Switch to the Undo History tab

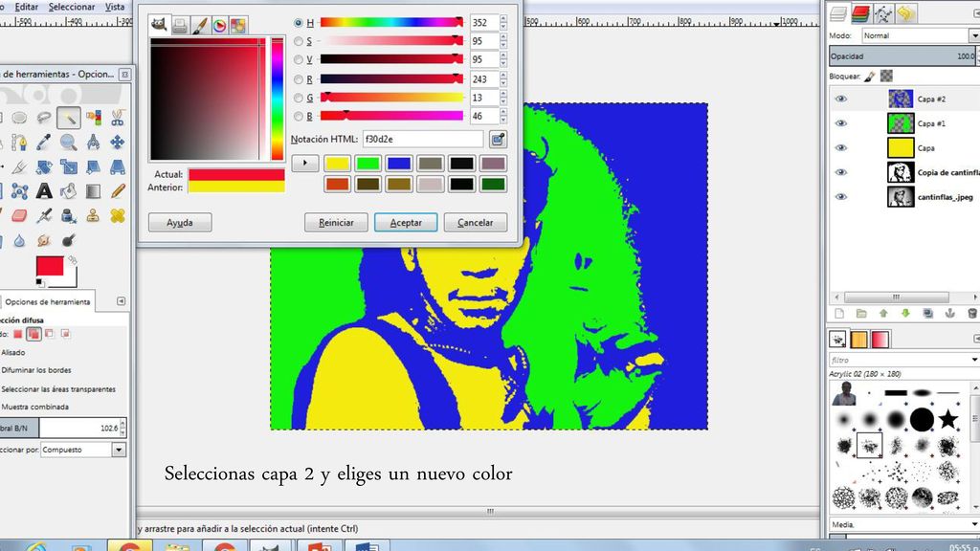click(x=905, y=13)
